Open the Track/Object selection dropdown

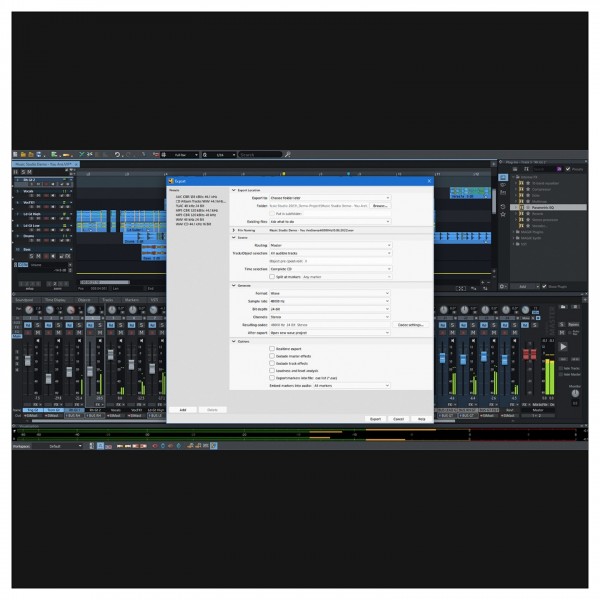point(331,253)
